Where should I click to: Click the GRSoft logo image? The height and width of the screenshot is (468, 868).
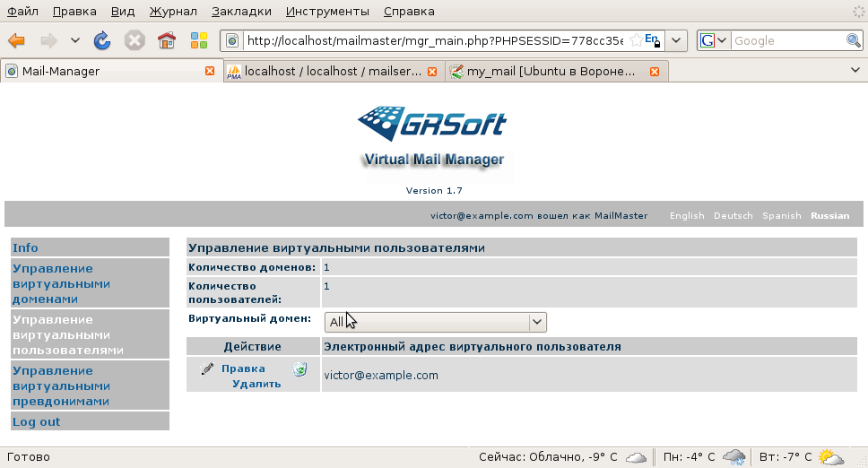tap(433, 123)
